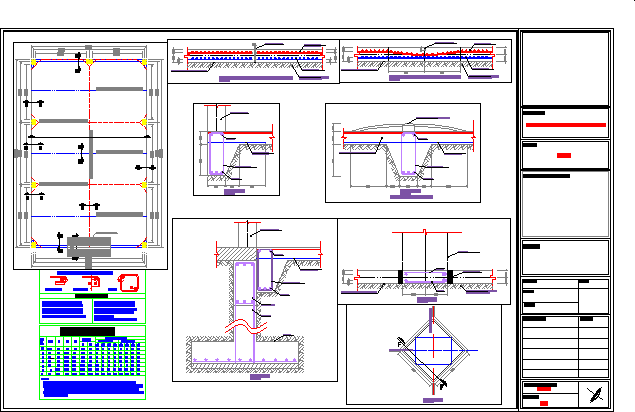Click the blue reinforcement schedule table

pos(92,356)
